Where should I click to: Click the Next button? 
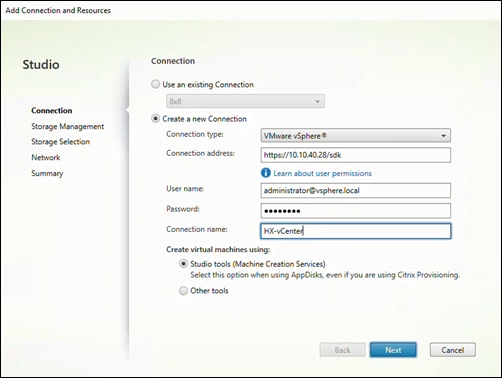coord(393,350)
